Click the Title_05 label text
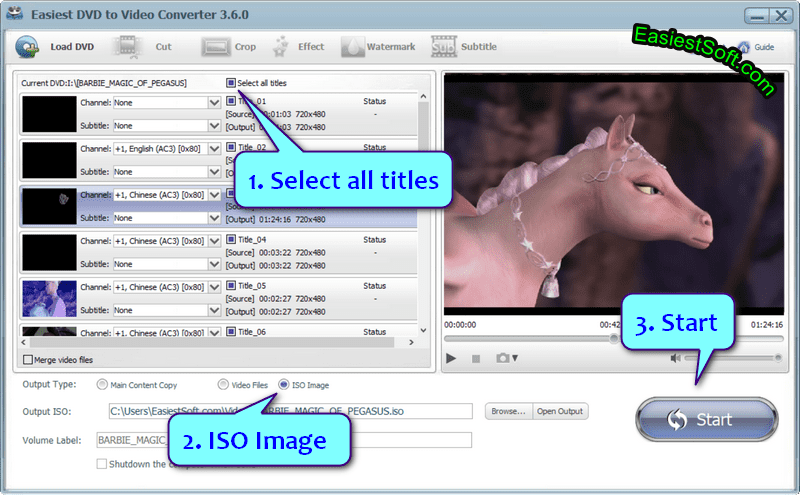Viewport: 800px width, 495px height. pos(252,286)
